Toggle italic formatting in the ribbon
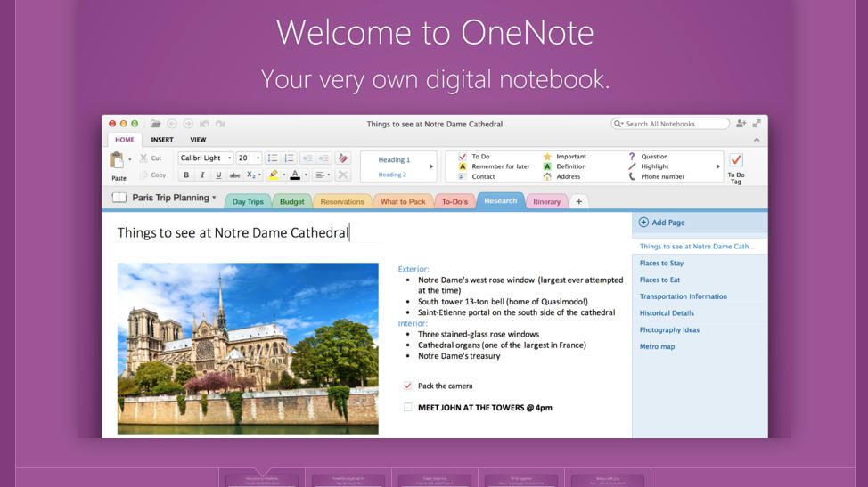This screenshot has height=487, width=868. tap(202, 175)
